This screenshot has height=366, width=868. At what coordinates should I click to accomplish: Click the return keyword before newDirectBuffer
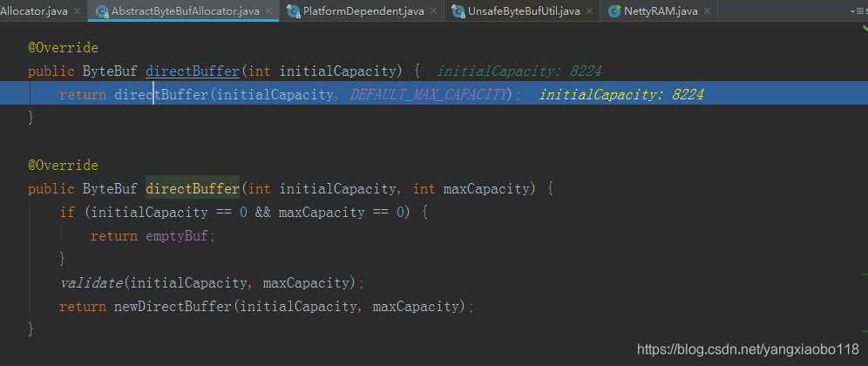click(83, 306)
